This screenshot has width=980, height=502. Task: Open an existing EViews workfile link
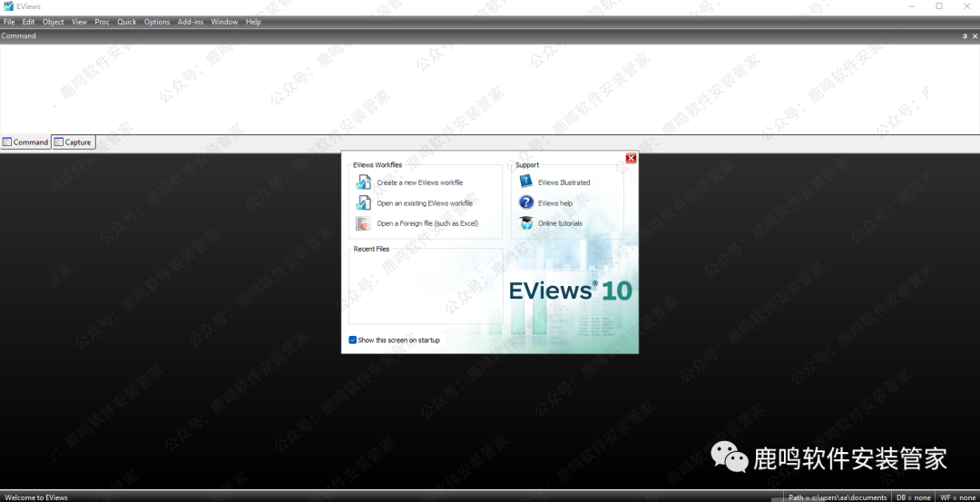pyautogui.click(x=424, y=203)
